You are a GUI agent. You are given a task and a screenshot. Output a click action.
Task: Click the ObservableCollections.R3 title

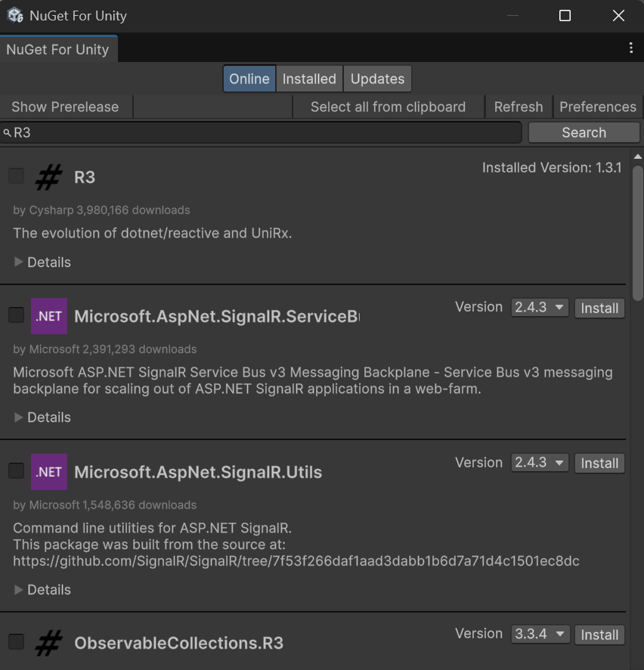click(179, 643)
